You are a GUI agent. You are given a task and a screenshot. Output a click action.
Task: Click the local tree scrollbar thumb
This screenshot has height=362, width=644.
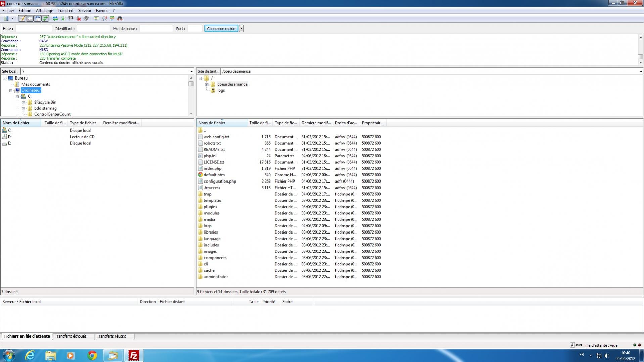[x=191, y=84]
